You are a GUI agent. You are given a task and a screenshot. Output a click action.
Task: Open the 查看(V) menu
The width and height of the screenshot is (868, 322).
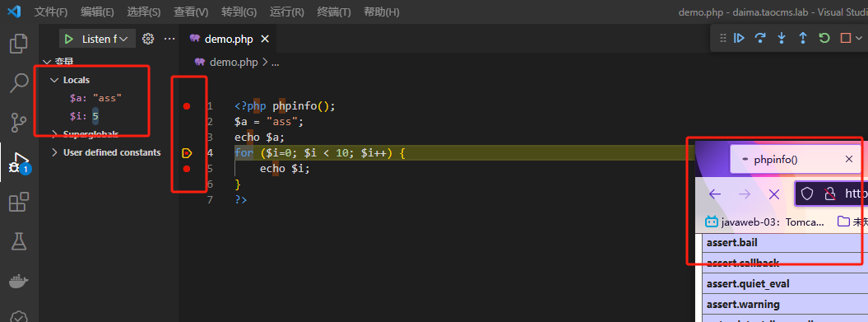click(191, 12)
